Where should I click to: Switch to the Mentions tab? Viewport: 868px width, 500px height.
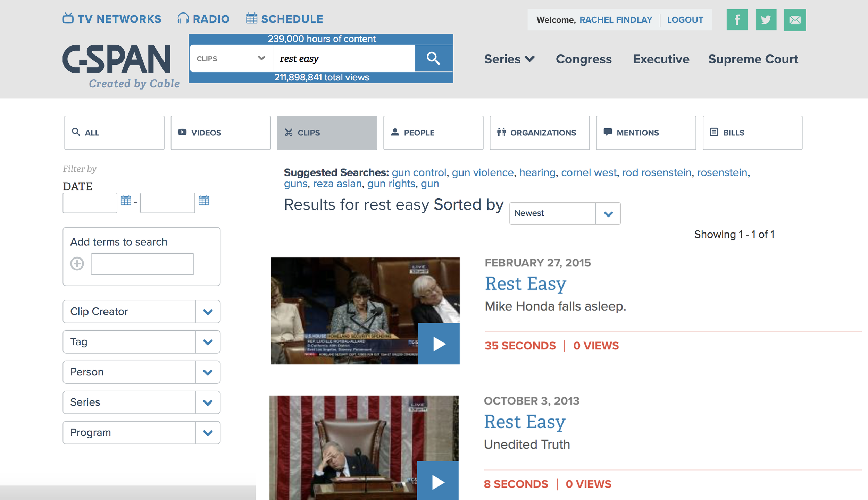pos(645,133)
